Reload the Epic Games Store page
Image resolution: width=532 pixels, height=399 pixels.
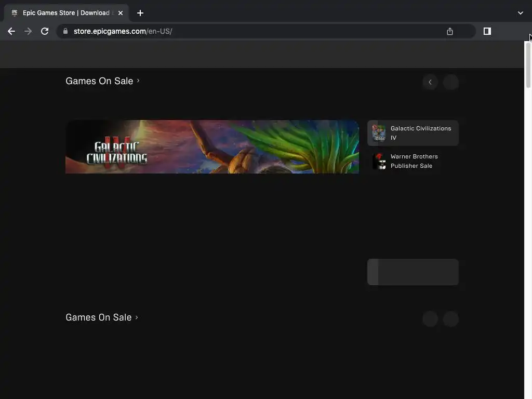(x=45, y=31)
